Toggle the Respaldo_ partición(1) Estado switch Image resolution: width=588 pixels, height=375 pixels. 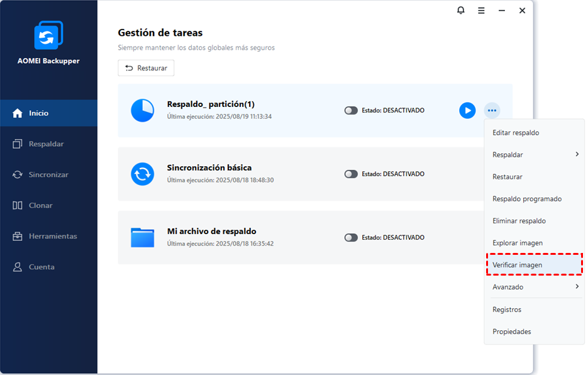pos(351,111)
